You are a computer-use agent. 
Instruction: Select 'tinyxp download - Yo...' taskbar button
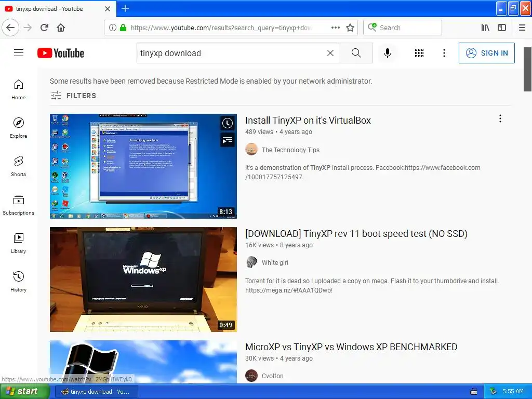pos(96,392)
